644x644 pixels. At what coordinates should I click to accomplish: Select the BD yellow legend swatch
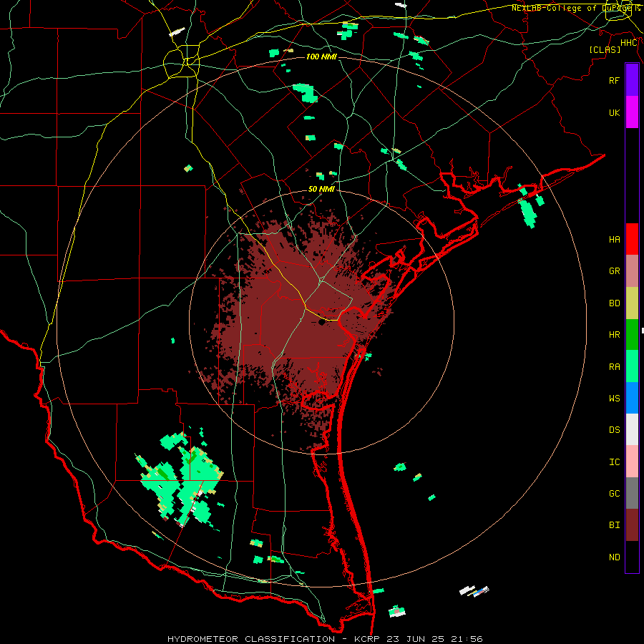(632, 303)
